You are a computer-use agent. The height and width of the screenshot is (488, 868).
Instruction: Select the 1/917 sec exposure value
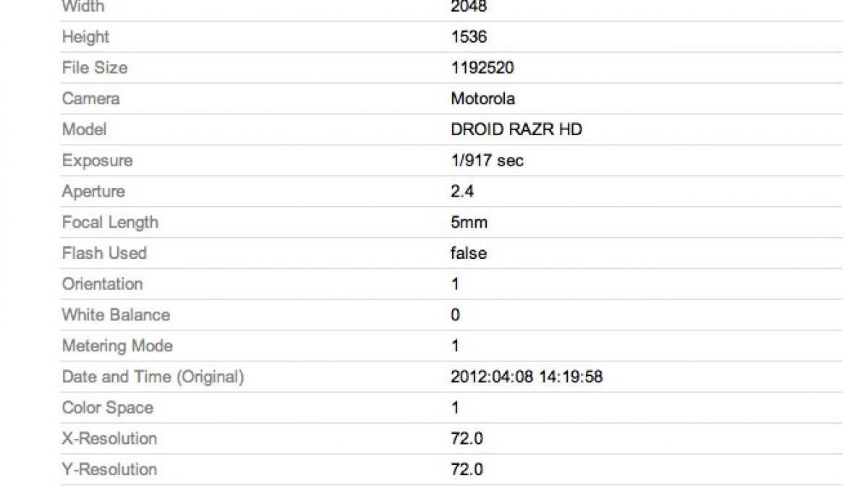pos(487,160)
